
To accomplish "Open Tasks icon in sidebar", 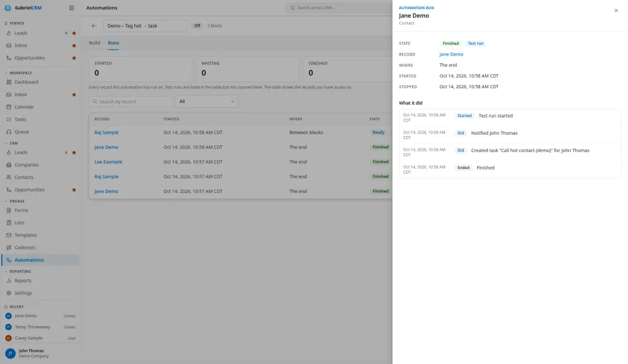I will coord(9,119).
